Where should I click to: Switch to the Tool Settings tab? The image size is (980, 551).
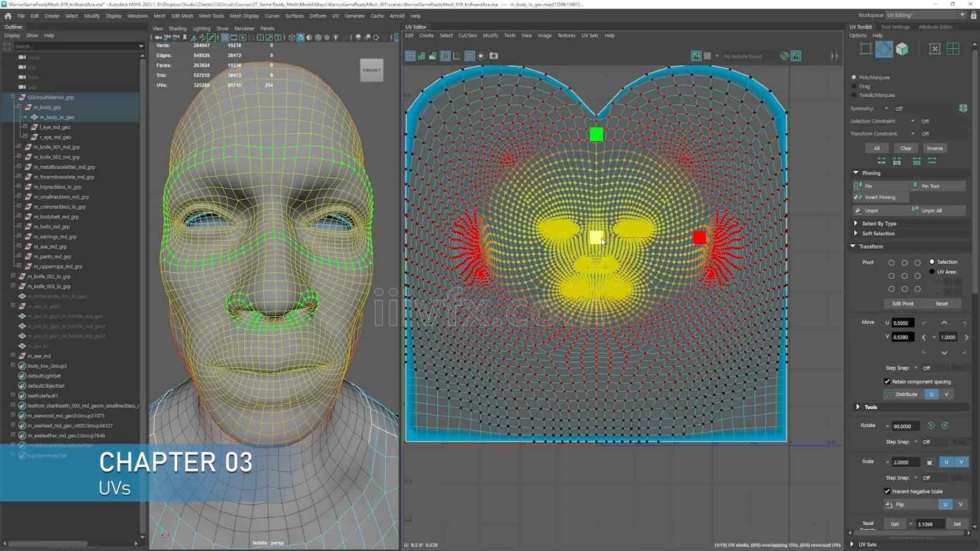click(x=895, y=27)
